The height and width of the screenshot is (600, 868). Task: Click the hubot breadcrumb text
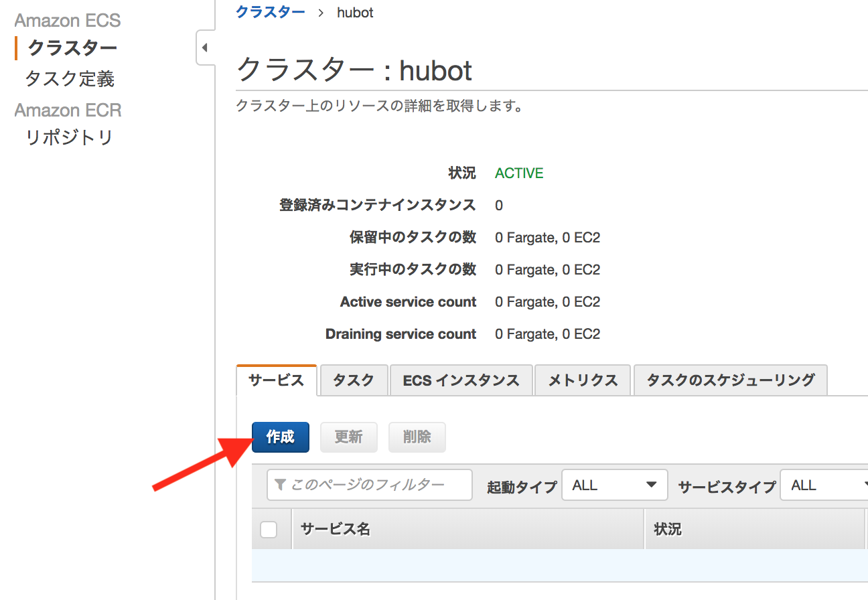pos(355,12)
